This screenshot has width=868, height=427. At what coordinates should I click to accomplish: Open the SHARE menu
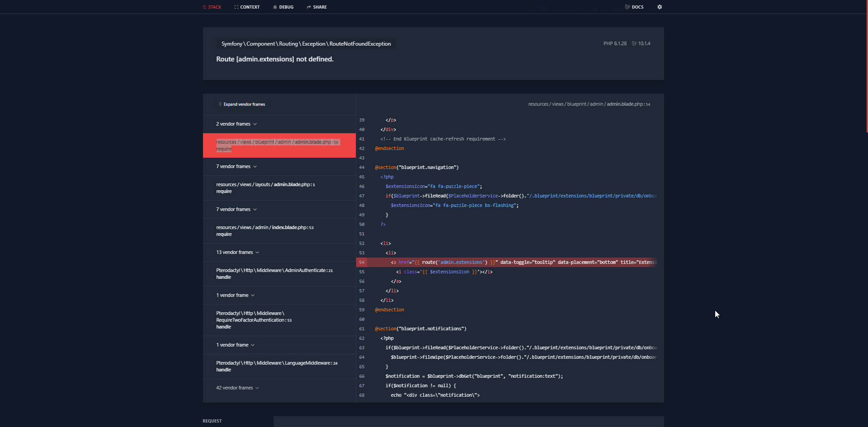click(x=316, y=7)
